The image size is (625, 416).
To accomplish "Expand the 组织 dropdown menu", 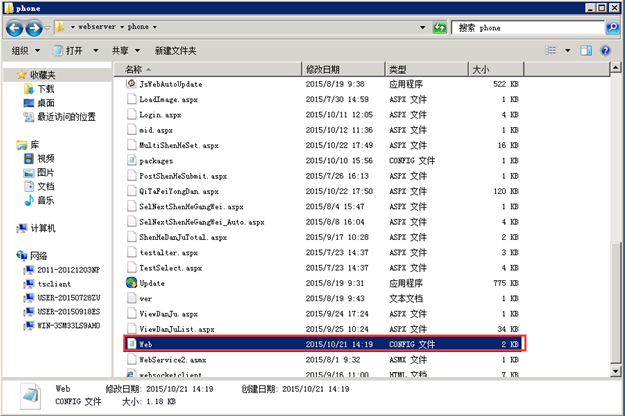I will coord(23,50).
